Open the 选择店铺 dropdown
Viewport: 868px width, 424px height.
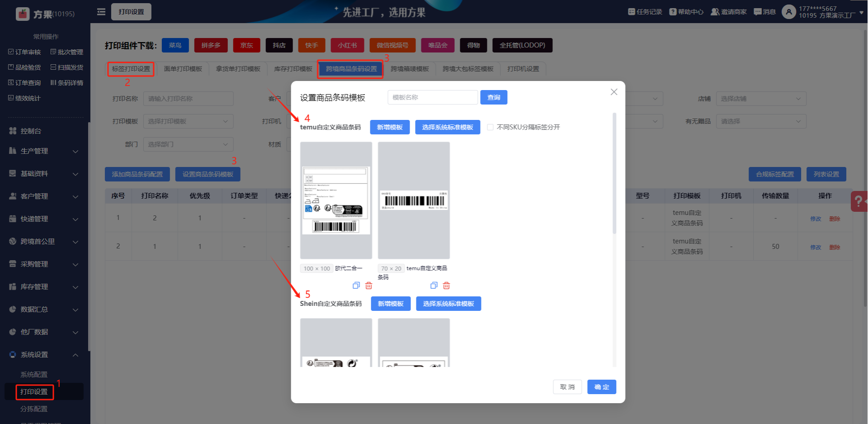point(761,99)
